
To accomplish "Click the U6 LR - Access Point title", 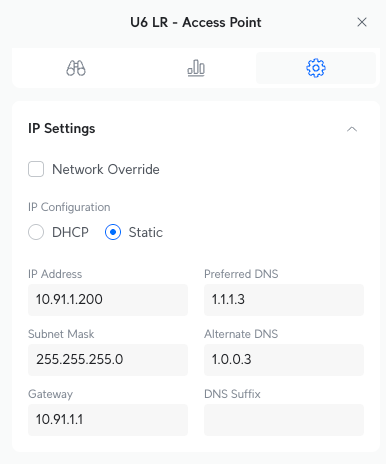I will click(196, 22).
